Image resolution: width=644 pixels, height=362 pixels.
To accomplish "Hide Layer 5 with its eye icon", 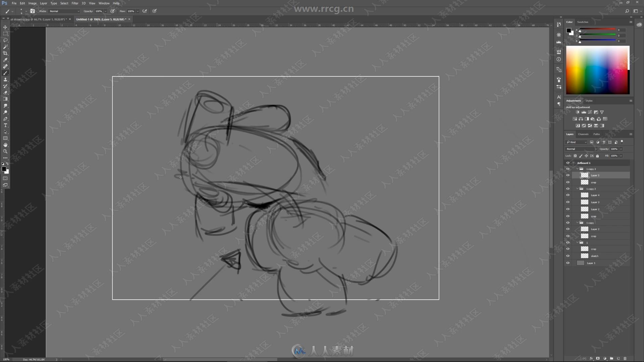I will [x=568, y=175].
